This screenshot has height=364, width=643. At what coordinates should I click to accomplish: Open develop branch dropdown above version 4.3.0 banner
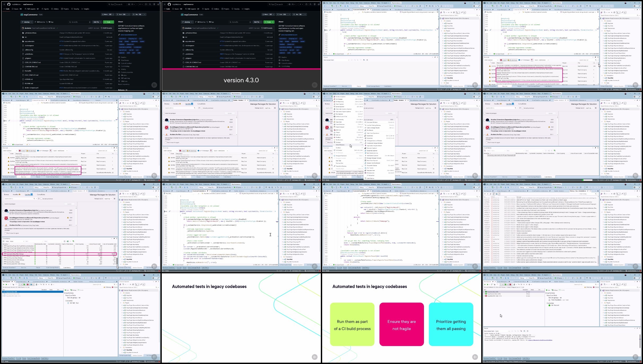(187, 22)
